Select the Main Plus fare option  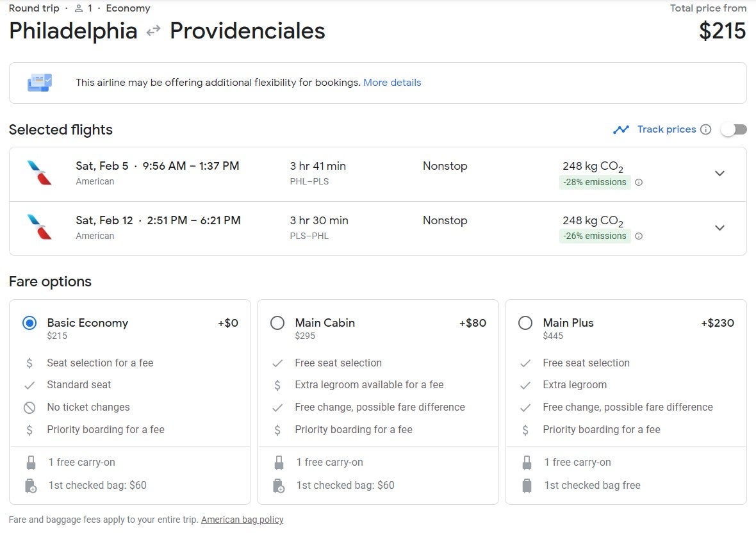click(525, 323)
